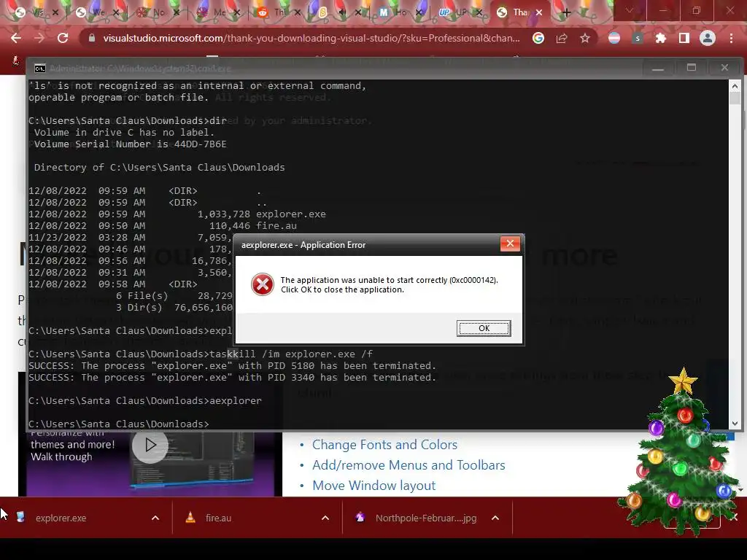
Task: Share this page using the share icon
Action: click(x=562, y=38)
